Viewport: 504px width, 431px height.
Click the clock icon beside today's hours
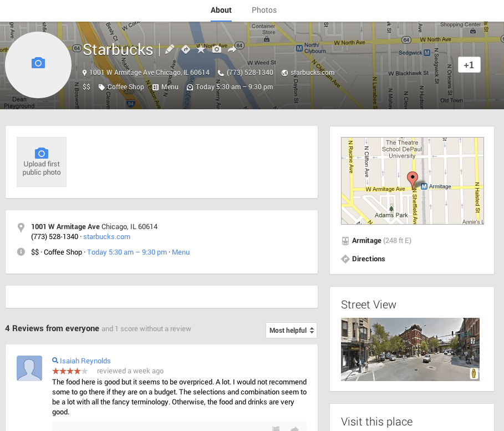click(190, 87)
